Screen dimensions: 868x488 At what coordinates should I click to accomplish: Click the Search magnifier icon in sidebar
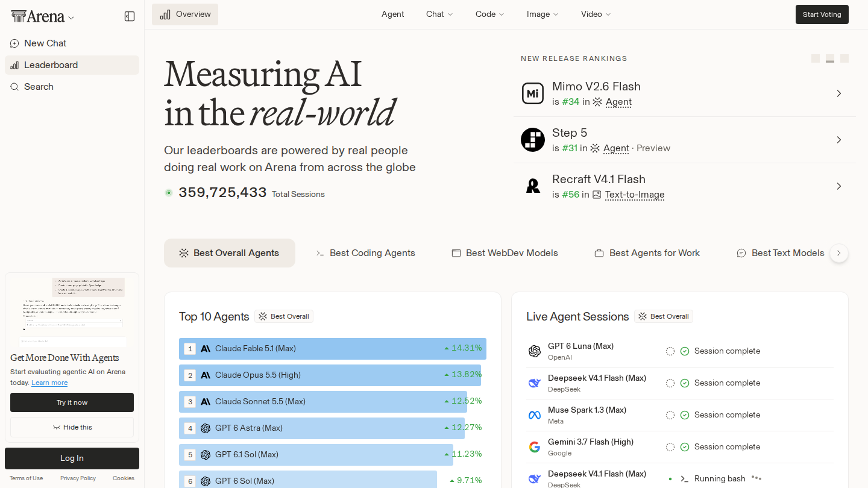pyautogui.click(x=14, y=87)
